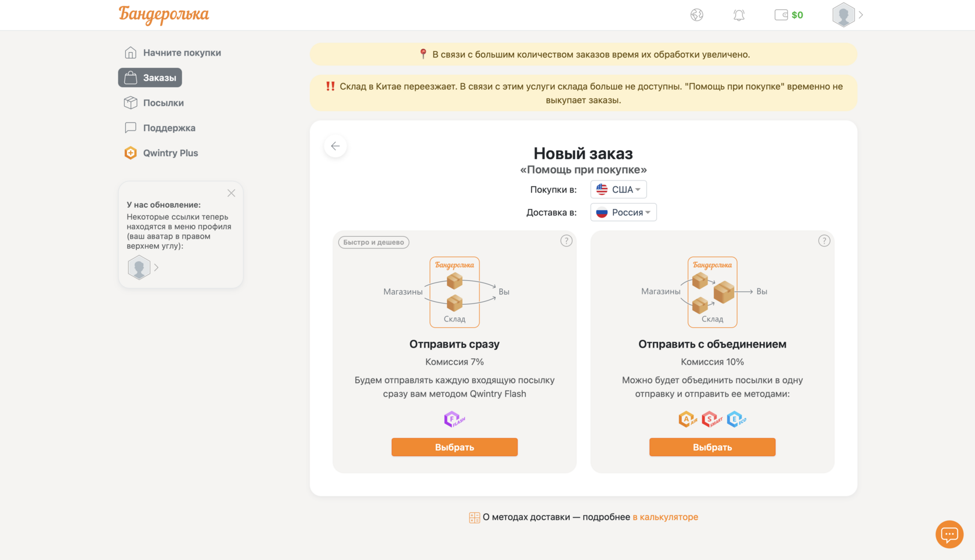Click the Air shipping method icon
975x560 pixels.
pos(688,419)
